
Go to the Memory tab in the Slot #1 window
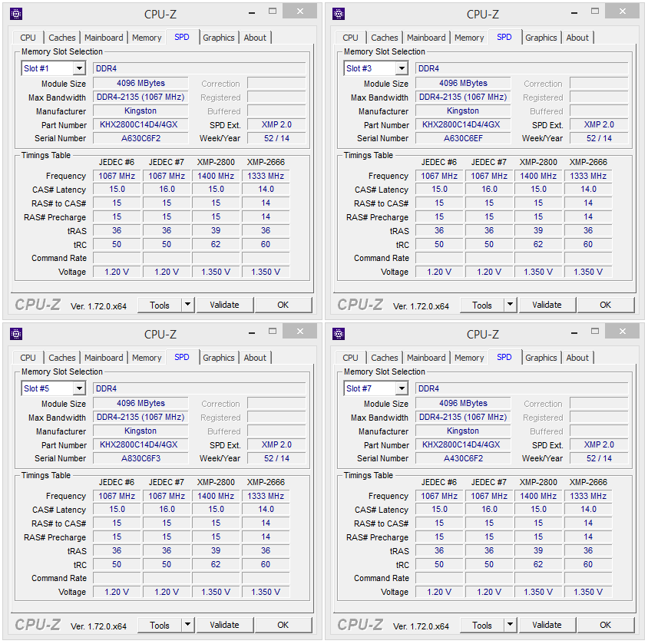coord(147,38)
